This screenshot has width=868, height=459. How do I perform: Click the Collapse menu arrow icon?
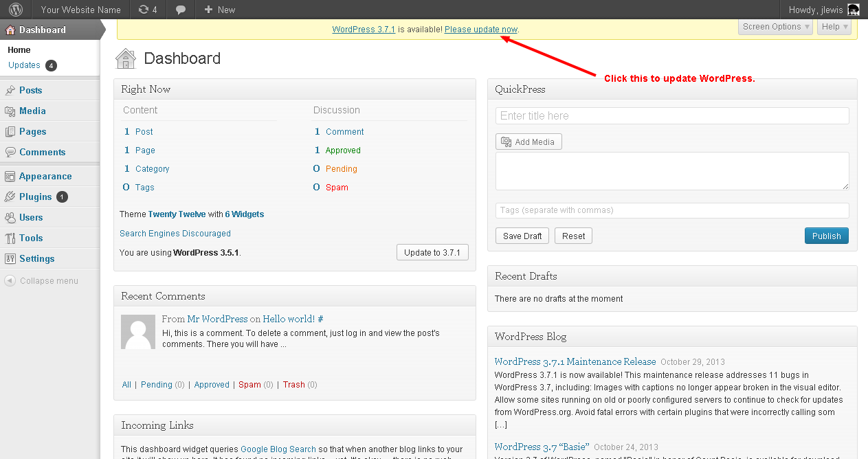click(x=10, y=280)
